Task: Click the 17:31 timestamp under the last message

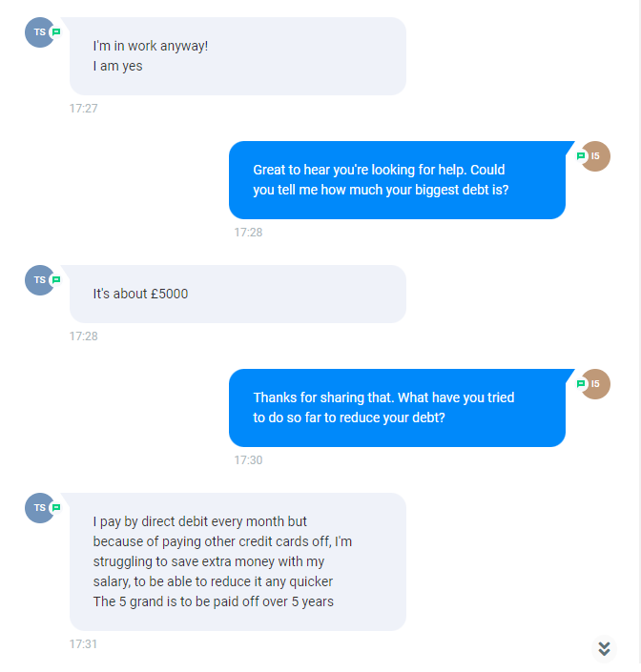Action: (x=84, y=644)
